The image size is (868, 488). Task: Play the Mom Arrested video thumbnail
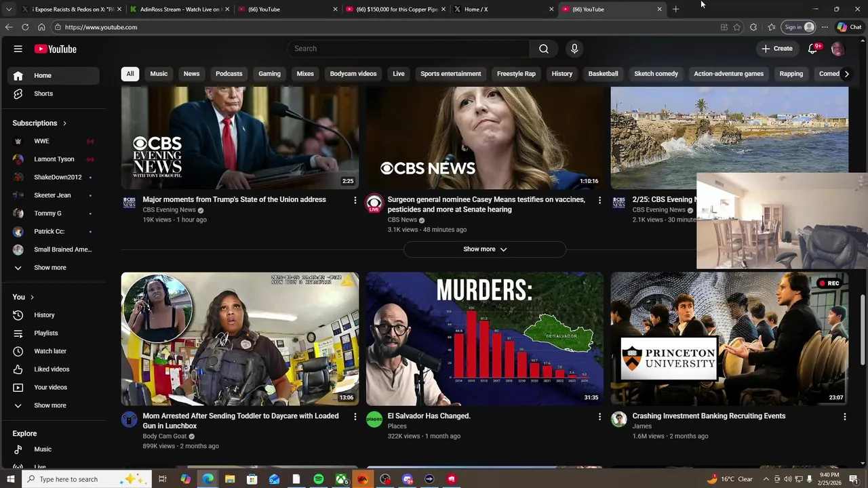(240, 339)
